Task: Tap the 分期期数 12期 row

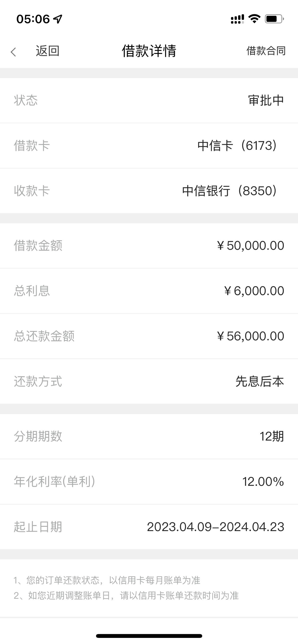Action: coord(149,436)
